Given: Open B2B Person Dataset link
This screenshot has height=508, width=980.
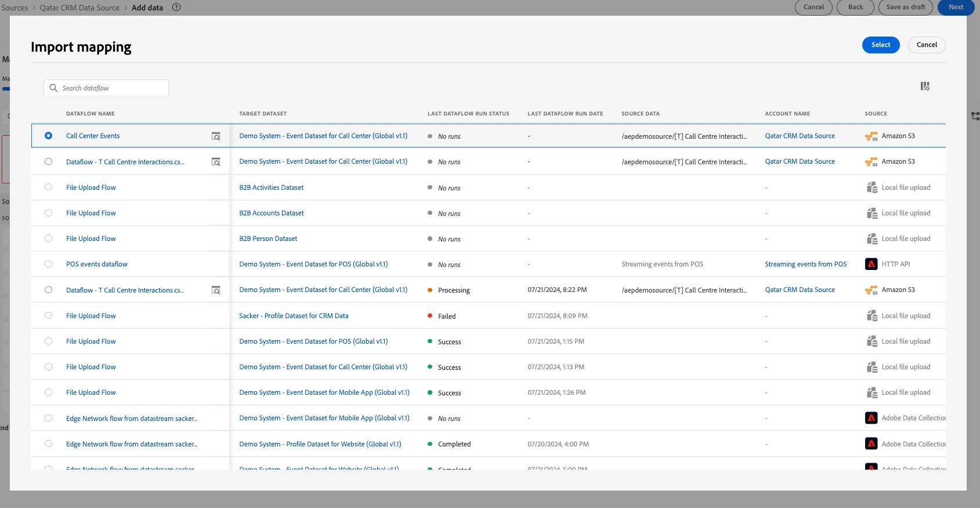Looking at the screenshot, I should click(x=268, y=239).
